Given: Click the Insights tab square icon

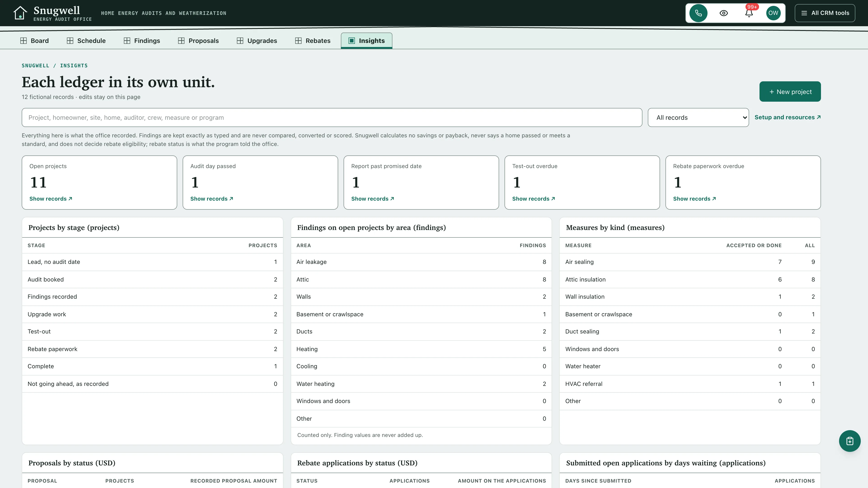Looking at the screenshot, I should pyautogui.click(x=352, y=41).
